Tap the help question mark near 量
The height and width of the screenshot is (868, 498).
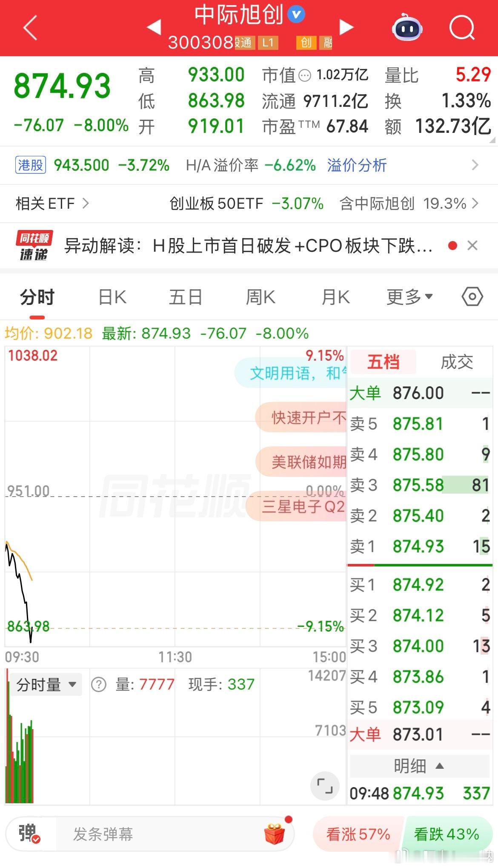99,685
